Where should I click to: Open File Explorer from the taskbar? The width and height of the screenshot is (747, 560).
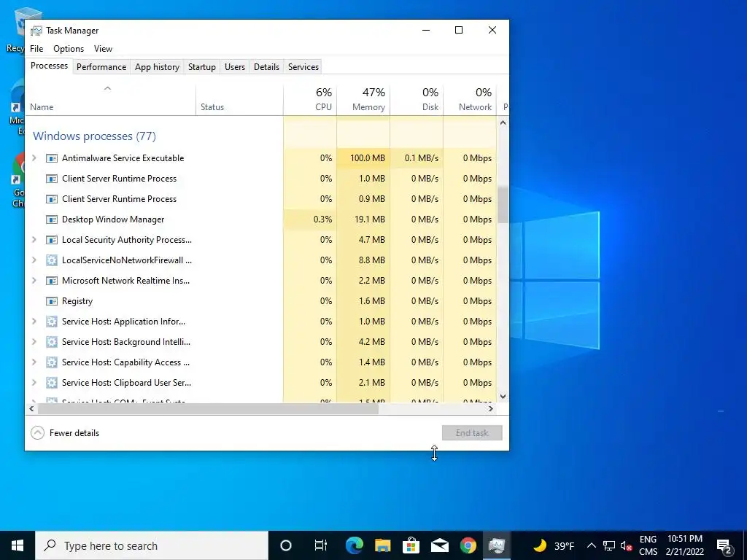click(x=382, y=545)
